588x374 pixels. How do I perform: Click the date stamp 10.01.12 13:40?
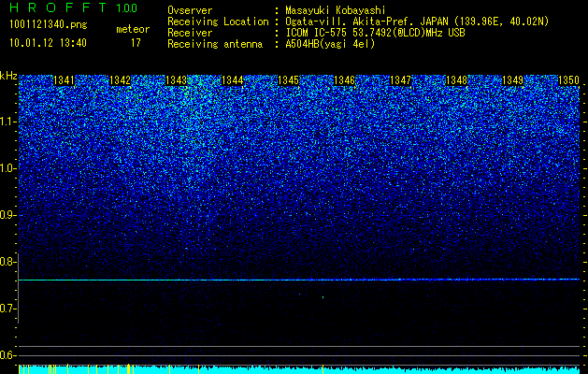(x=48, y=43)
